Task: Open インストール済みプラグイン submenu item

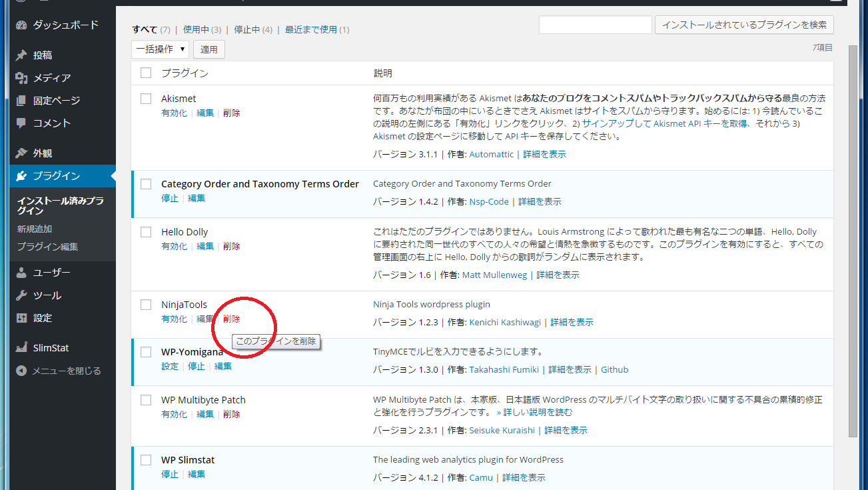Action: tap(60, 205)
